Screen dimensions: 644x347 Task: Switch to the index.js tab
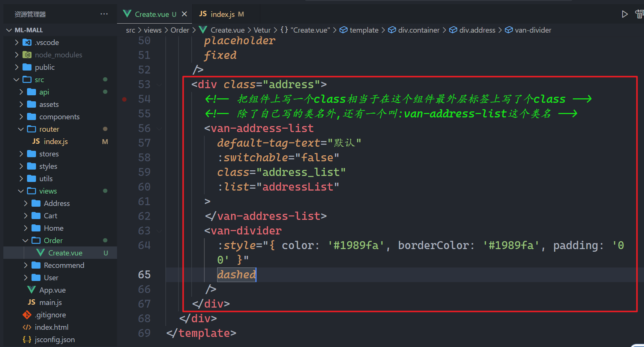pyautogui.click(x=226, y=14)
